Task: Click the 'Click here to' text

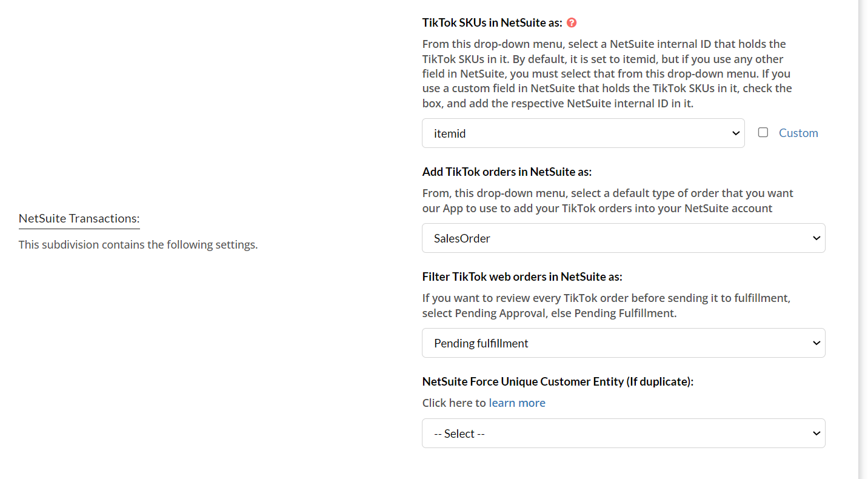Action: [x=455, y=403]
